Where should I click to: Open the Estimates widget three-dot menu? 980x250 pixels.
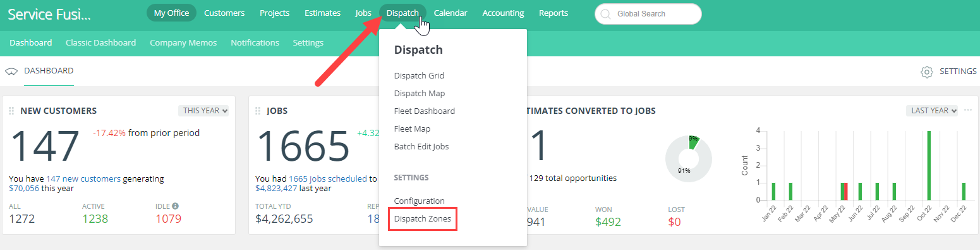pyautogui.click(x=968, y=110)
